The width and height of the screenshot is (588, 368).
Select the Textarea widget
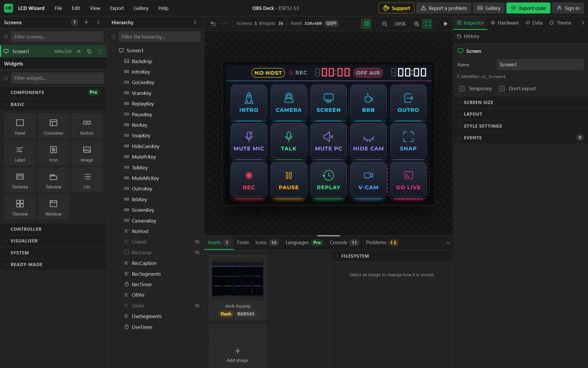point(20,180)
